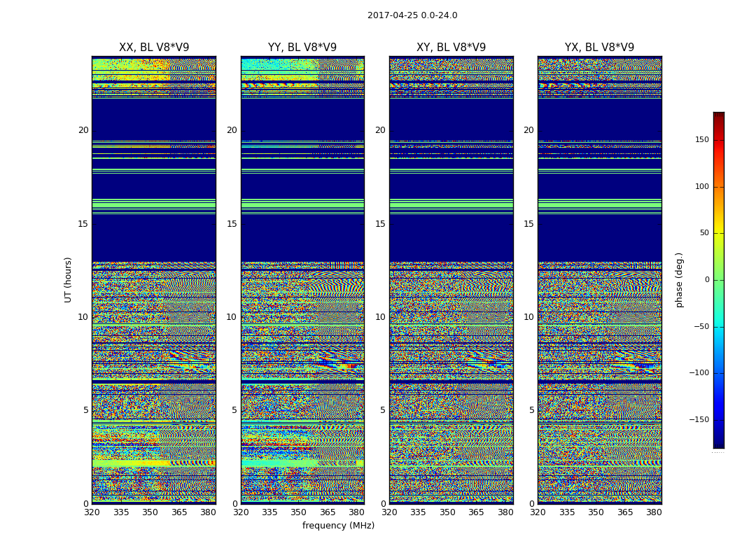Select the "XY, BL V8*V9" subplot title

451,48
